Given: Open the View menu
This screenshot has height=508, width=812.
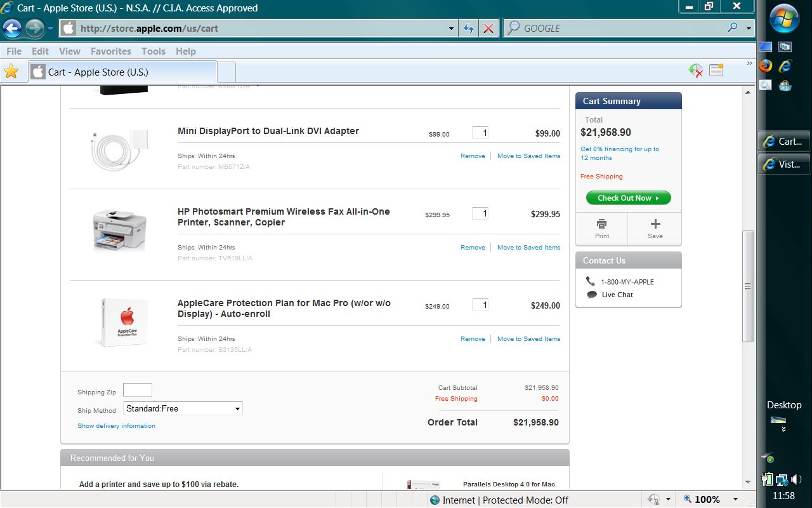Looking at the screenshot, I should (x=70, y=51).
